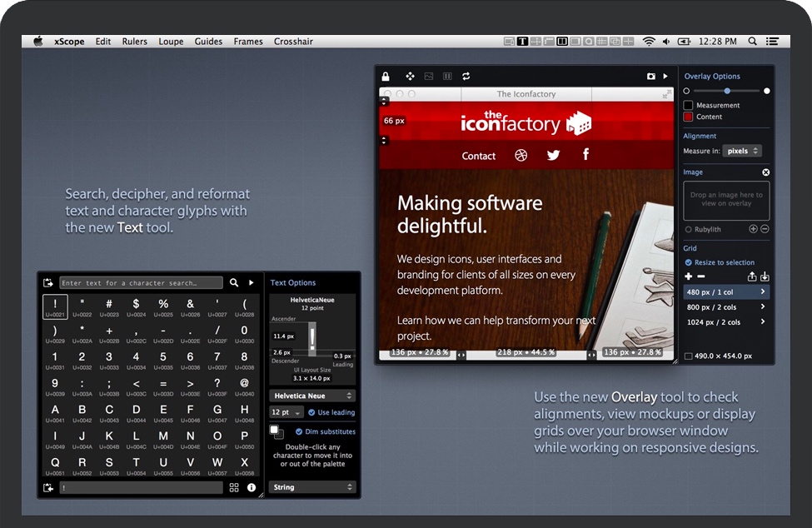Click the four-square grid icon in Text palette
812x528 pixels.
click(x=234, y=487)
